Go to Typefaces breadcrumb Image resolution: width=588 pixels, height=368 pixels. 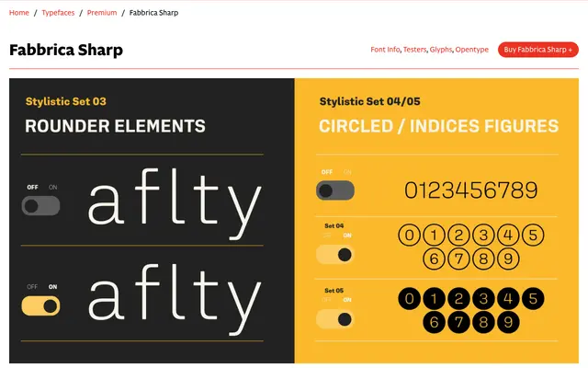(58, 13)
